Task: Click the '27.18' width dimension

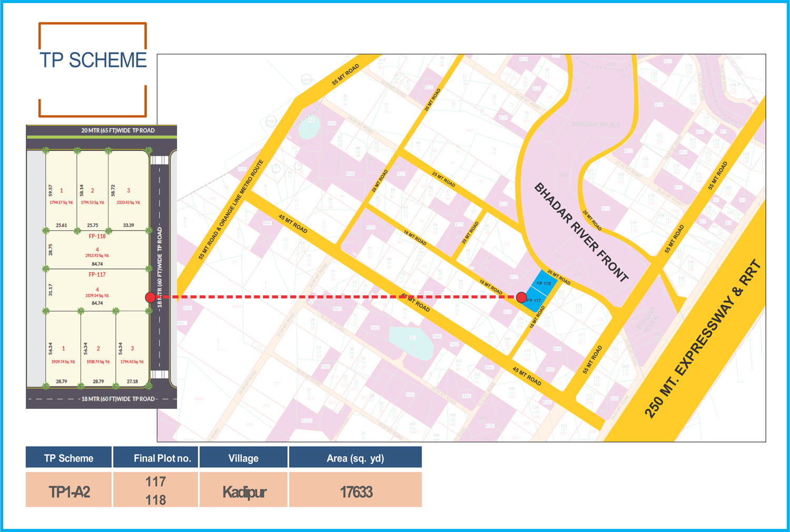Action: click(132, 382)
